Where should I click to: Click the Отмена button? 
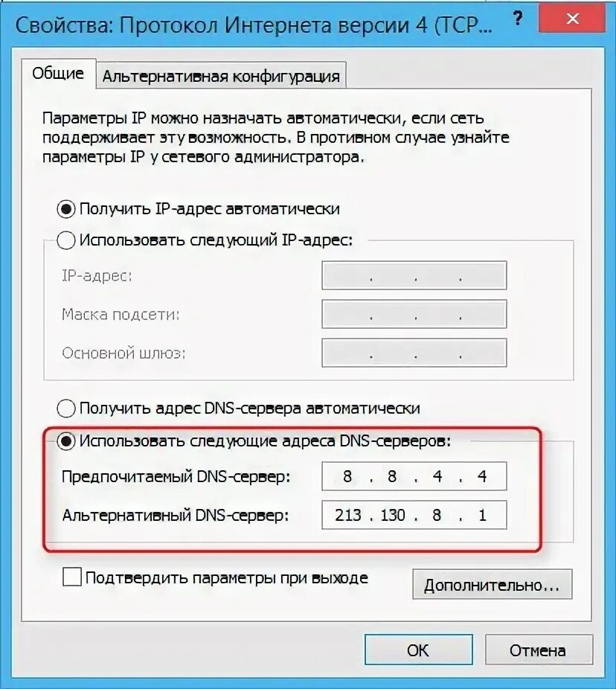tap(537, 650)
